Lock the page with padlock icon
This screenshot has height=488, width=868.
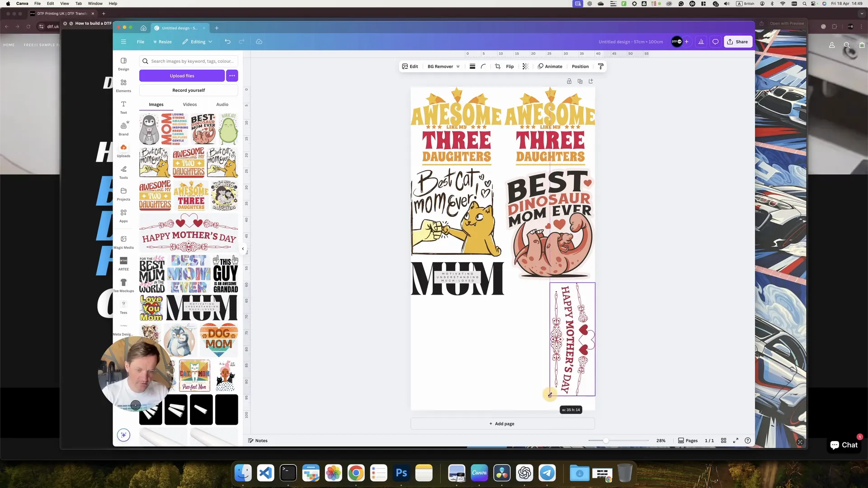[569, 81]
